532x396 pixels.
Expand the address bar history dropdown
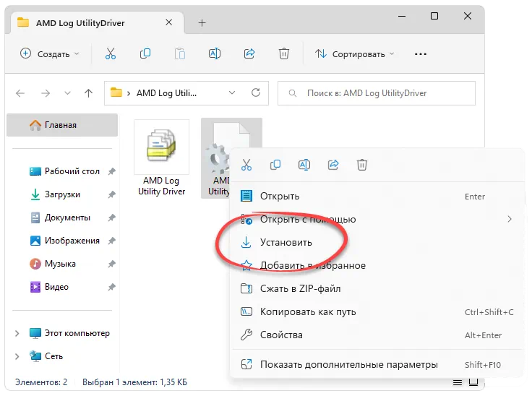point(232,93)
